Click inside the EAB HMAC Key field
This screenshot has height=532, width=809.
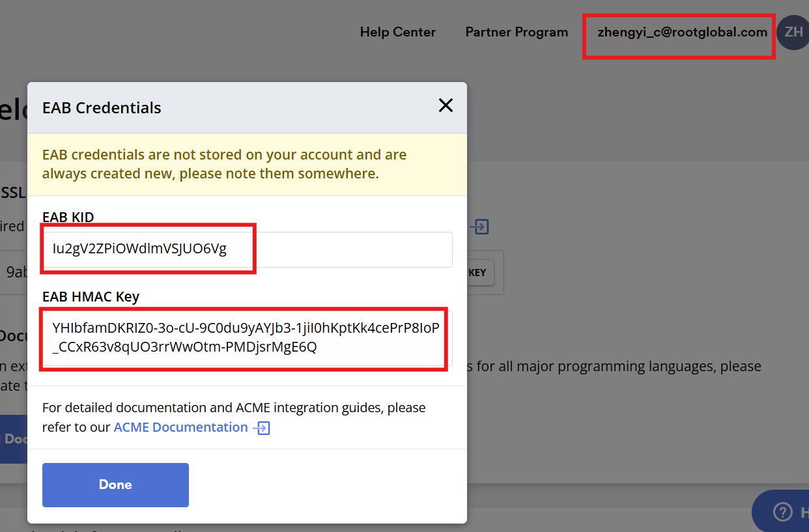click(248, 338)
